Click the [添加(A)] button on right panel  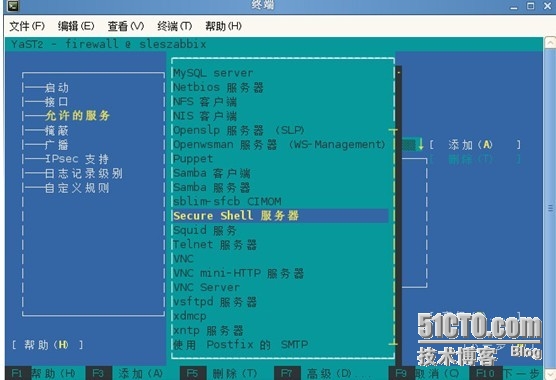[475, 144]
